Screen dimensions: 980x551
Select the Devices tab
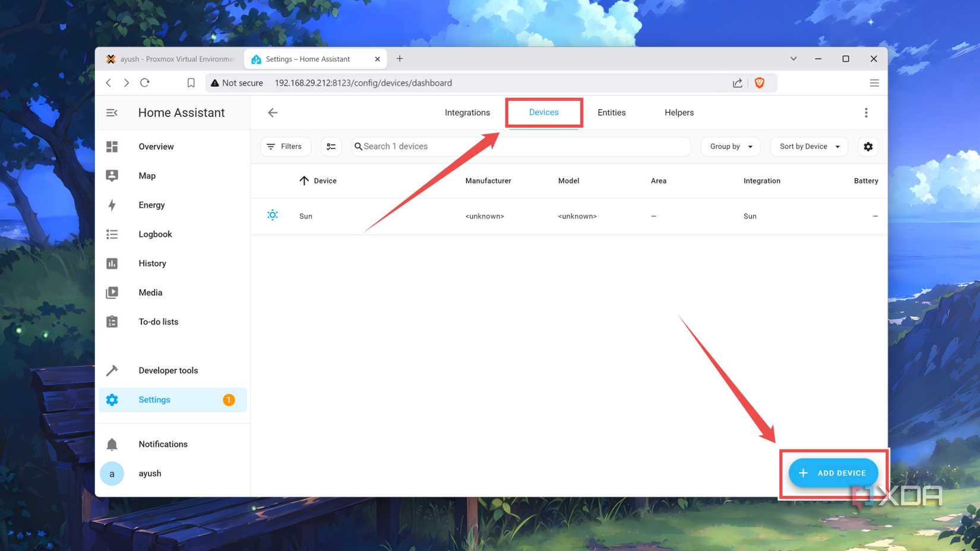pos(544,113)
